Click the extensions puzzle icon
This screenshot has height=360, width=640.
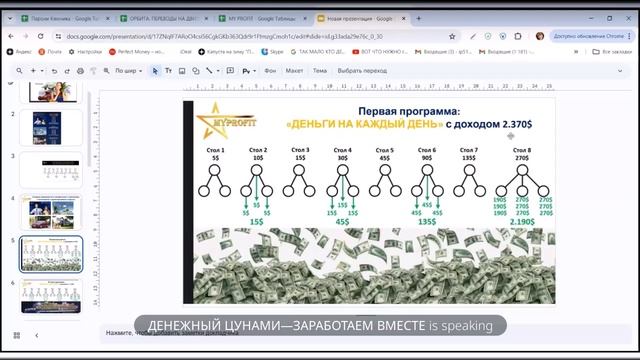point(518,36)
